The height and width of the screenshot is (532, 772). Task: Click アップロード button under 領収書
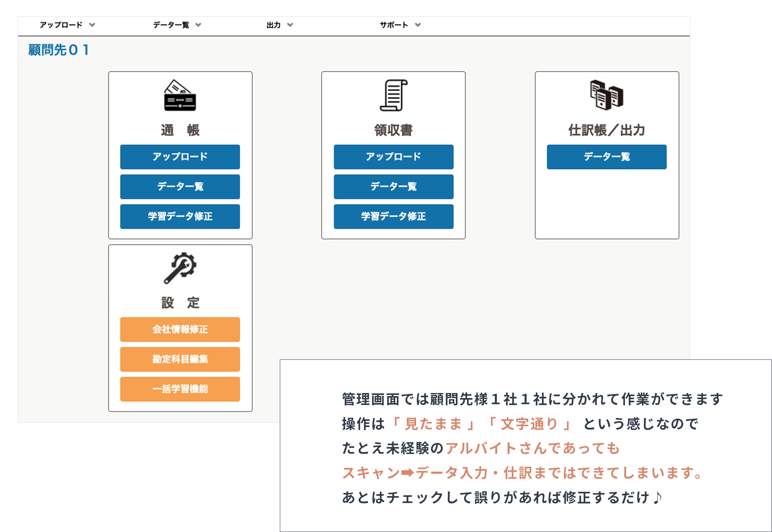(x=393, y=157)
